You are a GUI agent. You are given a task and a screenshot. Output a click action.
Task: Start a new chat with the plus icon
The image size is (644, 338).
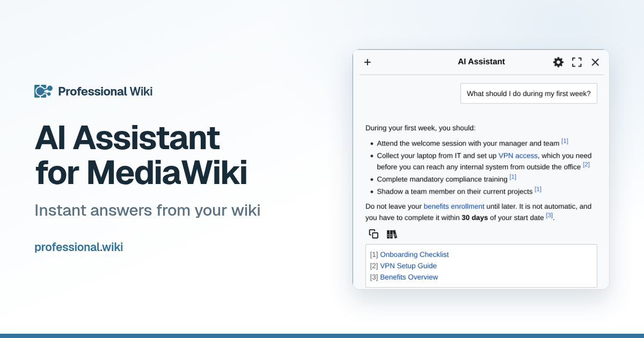point(368,62)
